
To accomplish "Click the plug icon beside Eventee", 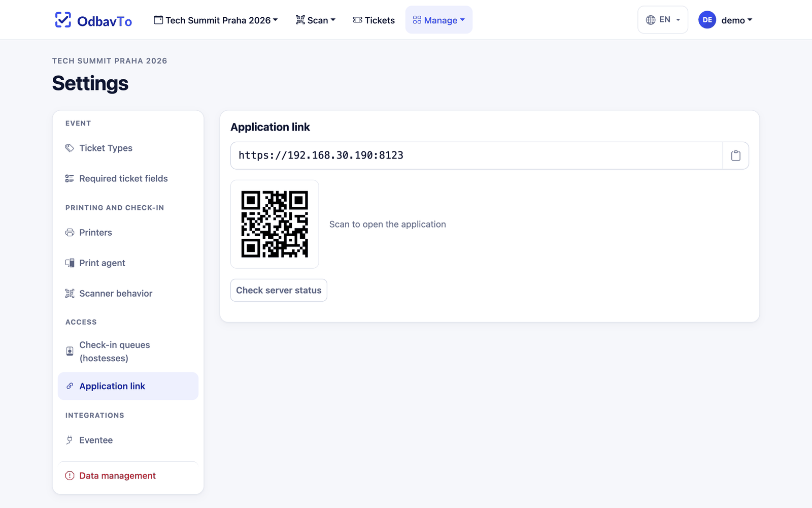I will point(70,440).
